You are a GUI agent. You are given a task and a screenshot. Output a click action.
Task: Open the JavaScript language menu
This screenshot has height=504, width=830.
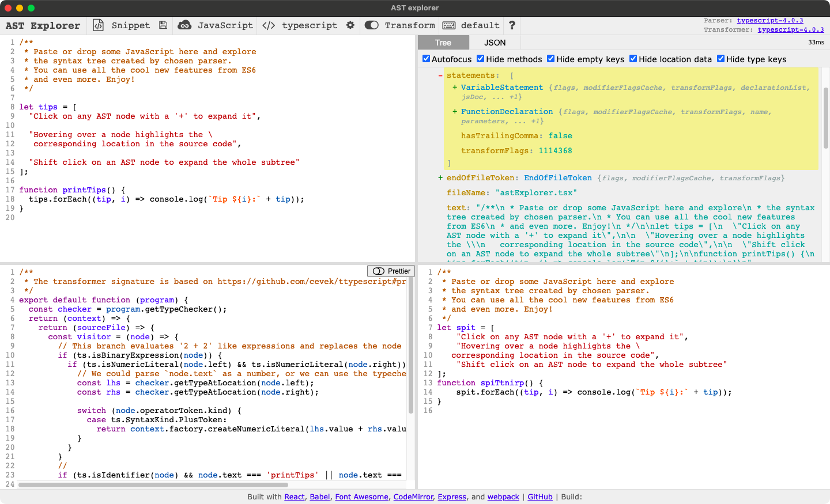225,25
